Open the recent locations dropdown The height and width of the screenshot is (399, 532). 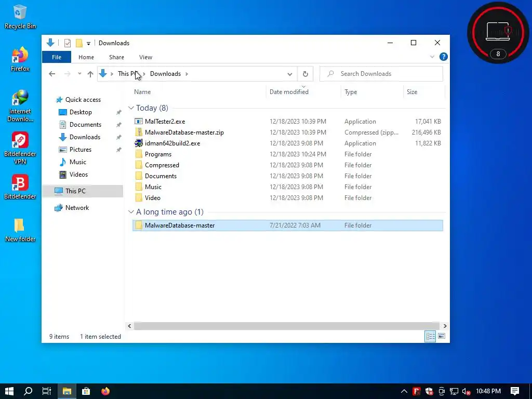(79, 74)
